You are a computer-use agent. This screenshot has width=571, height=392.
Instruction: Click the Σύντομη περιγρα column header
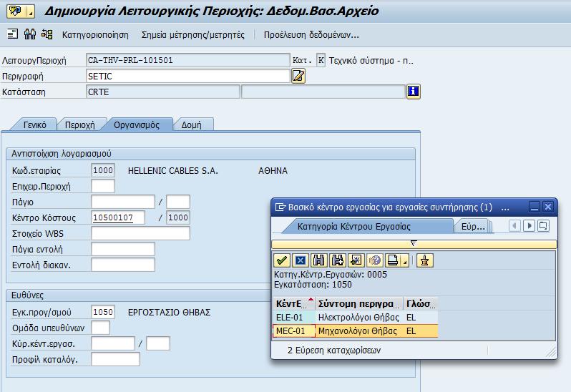(359, 303)
